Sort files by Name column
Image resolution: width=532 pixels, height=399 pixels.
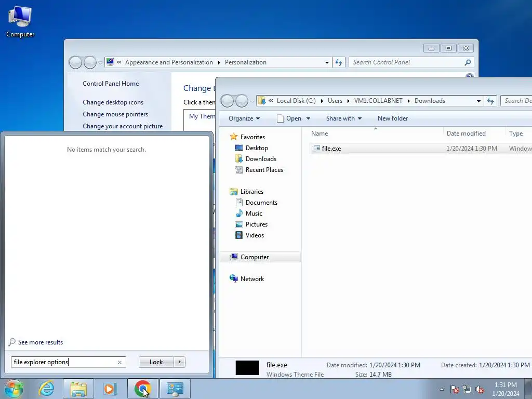click(x=376, y=134)
